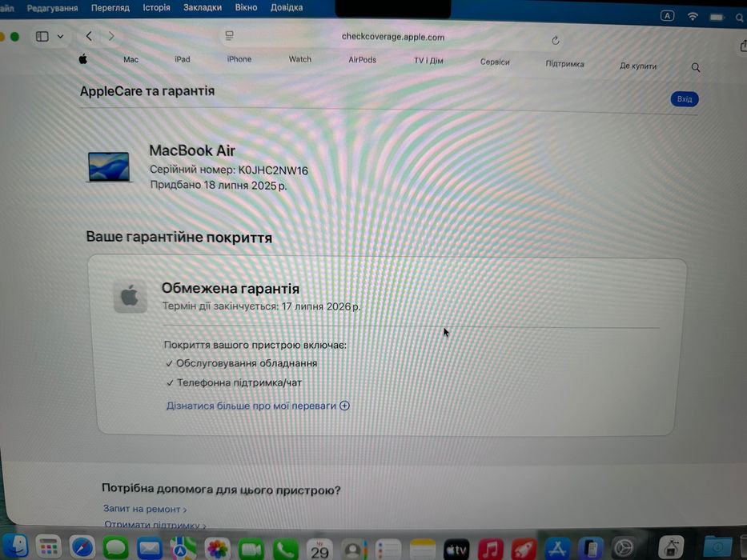Open the Сервіси nav item
747x560 pixels.
[x=495, y=62]
